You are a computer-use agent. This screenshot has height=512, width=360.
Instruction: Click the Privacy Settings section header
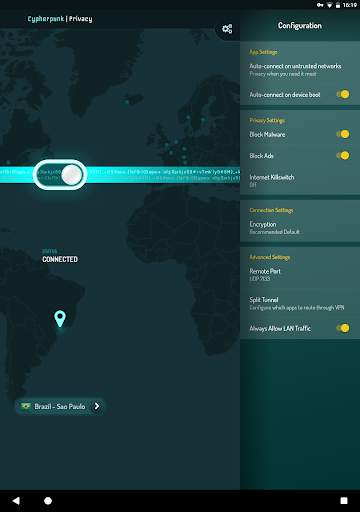point(267,120)
